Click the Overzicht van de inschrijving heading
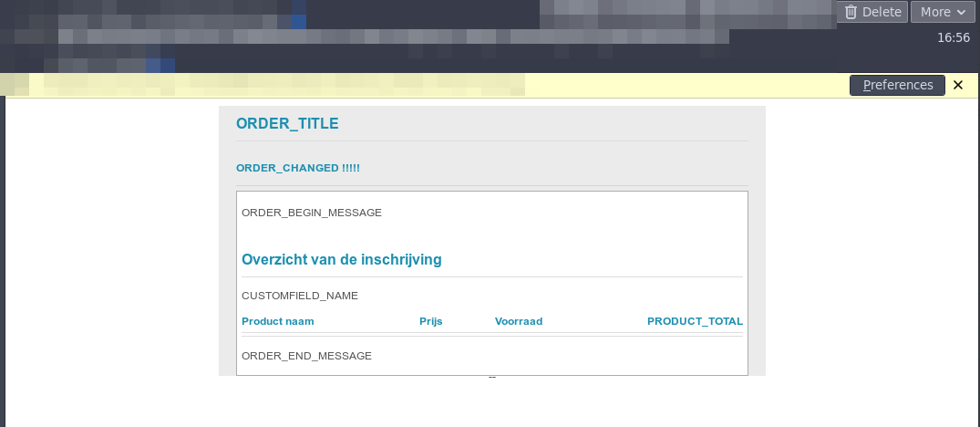The height and width of the screenshot is (427, 980). [x=341, y=260]
